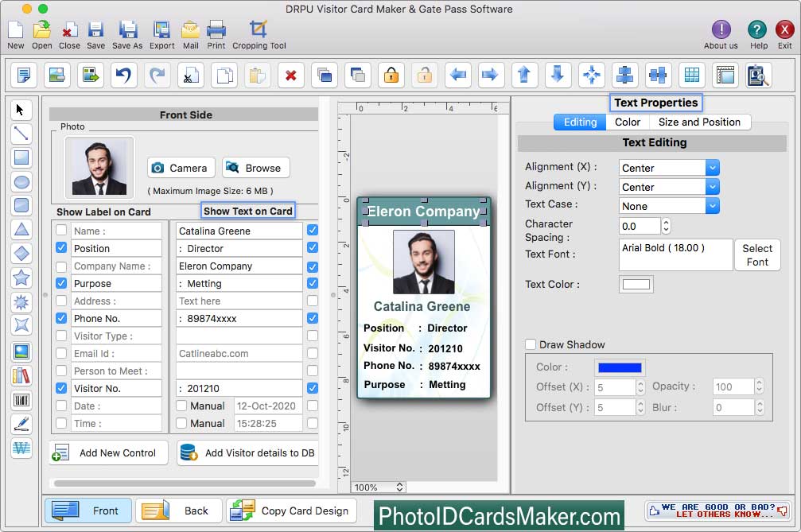The height and width of the screenshot is (532, 801).
Task: Switch to the Front card side
Action: (x=87, y=511)
